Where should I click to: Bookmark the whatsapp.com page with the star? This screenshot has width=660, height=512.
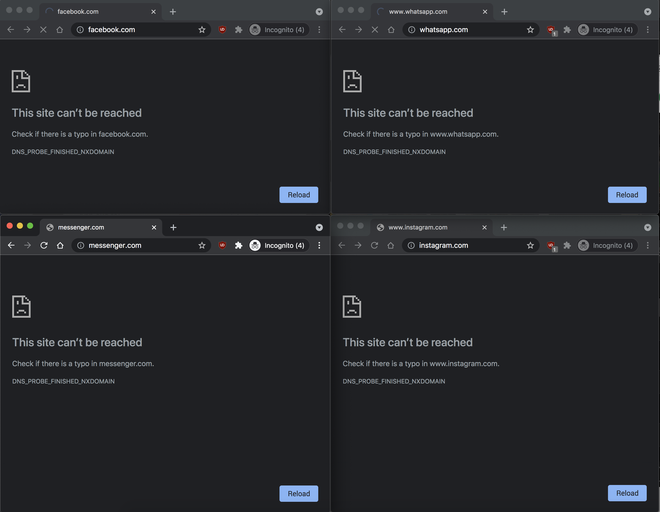530,30
